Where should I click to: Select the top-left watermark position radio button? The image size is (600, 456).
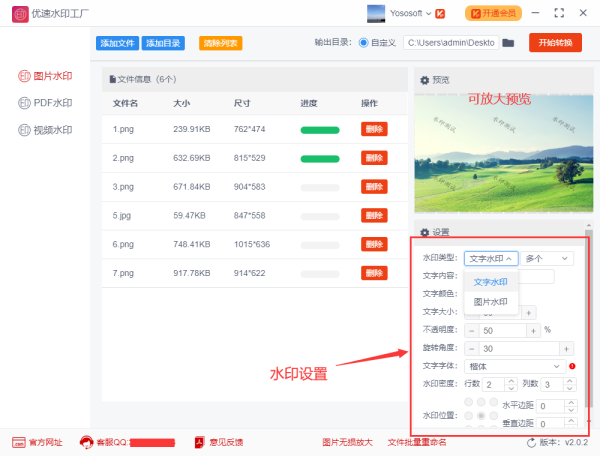[469, 403]
